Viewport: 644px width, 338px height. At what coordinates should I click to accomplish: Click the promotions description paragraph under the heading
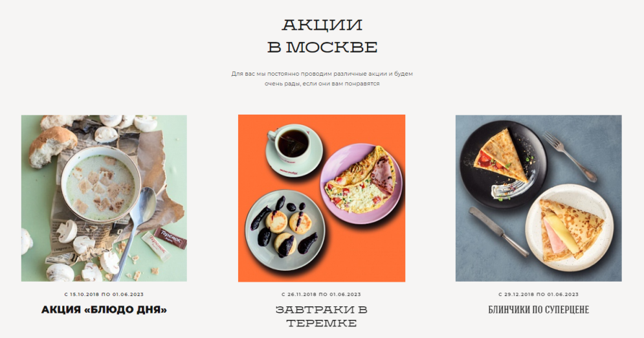pos(322,78)
